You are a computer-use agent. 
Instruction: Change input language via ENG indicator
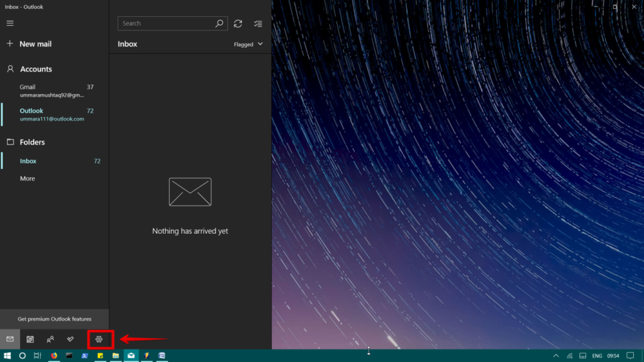pos(597,356)
